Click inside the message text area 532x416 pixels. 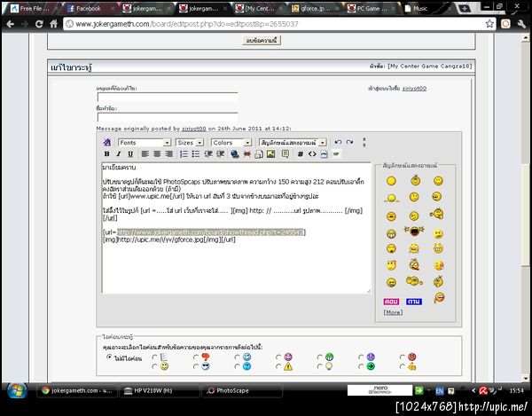(x=237, y=228)
